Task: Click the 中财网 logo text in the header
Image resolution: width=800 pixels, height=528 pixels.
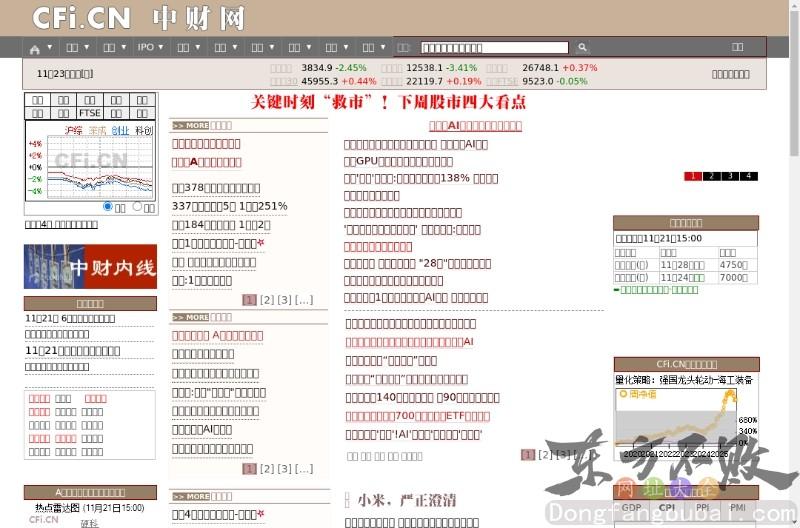Action: point(199,18)
